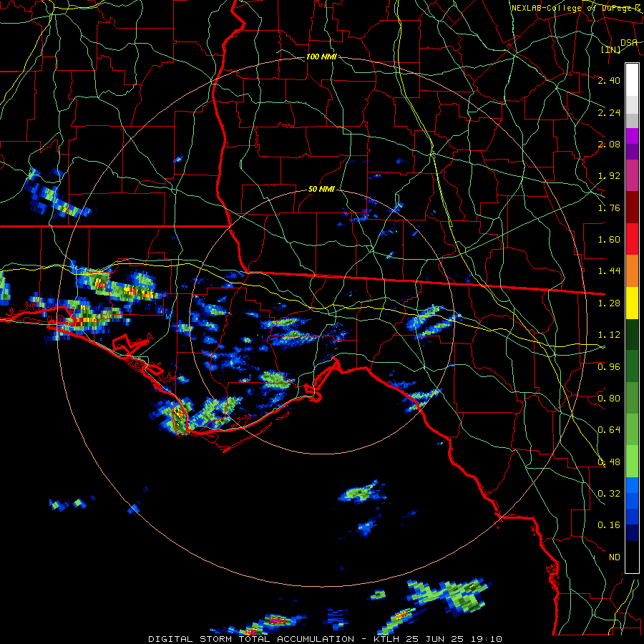Click the DIGITAL STORM TOTAL ACCUMULATION title text
Viewport: 644px width, 644px height.
(x=251, y=639)
